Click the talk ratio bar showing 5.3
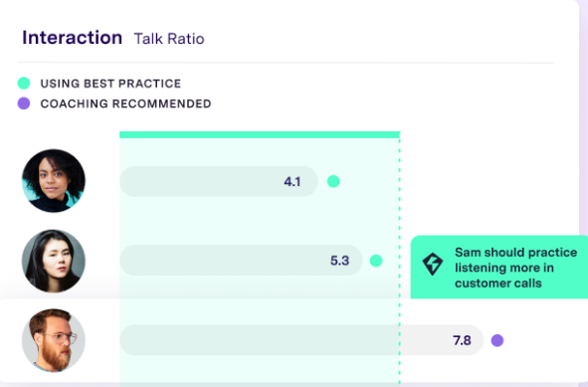Image resolution: width=588 pixels, height=387 pixels. click(x=241, y=261)
